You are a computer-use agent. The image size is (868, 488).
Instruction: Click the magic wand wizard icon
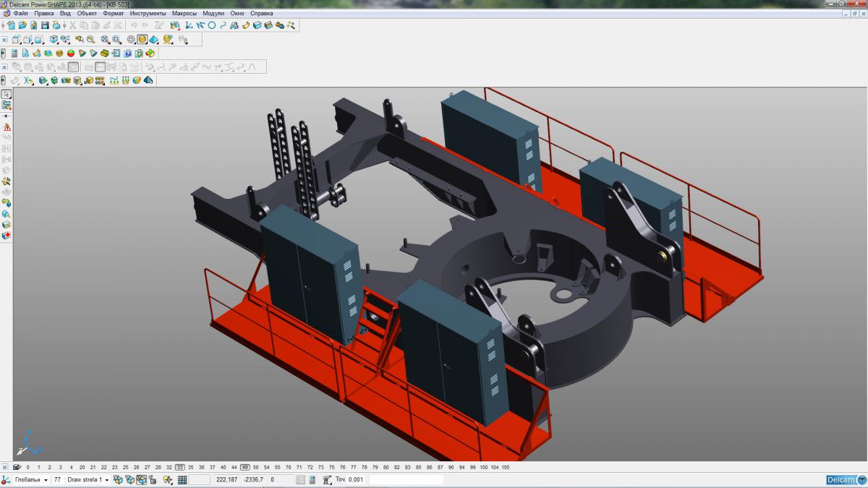click(x=291, y=25)
